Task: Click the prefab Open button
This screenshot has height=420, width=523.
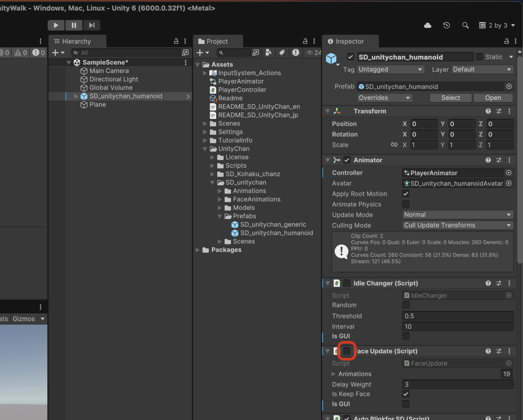Action: [493, 98]
